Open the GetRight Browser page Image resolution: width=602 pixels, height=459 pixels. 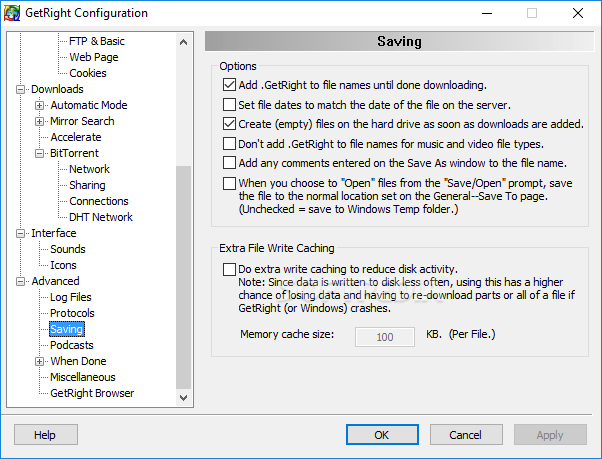(92, 393)
